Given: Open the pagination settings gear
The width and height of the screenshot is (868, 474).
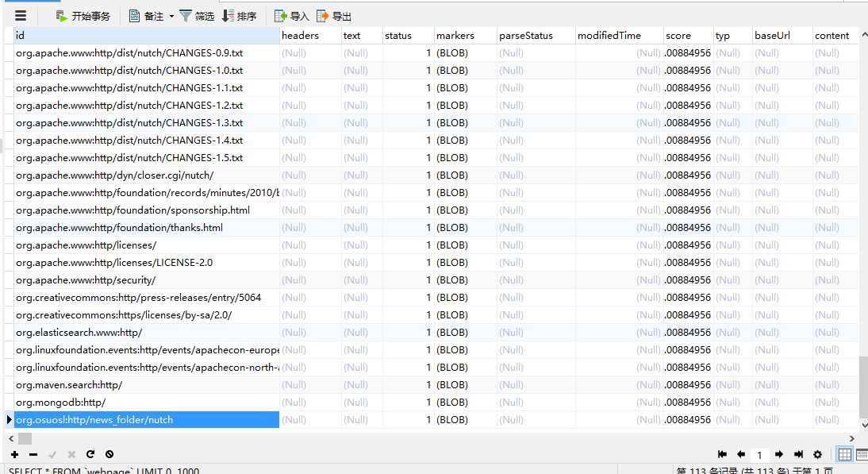Looking at the screenshot, I should 818,455.
